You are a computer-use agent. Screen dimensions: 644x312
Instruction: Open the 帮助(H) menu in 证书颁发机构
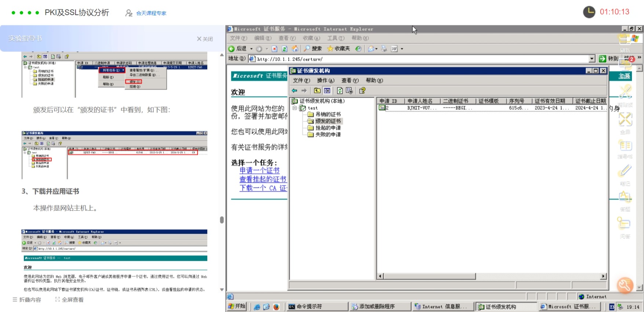374,80
